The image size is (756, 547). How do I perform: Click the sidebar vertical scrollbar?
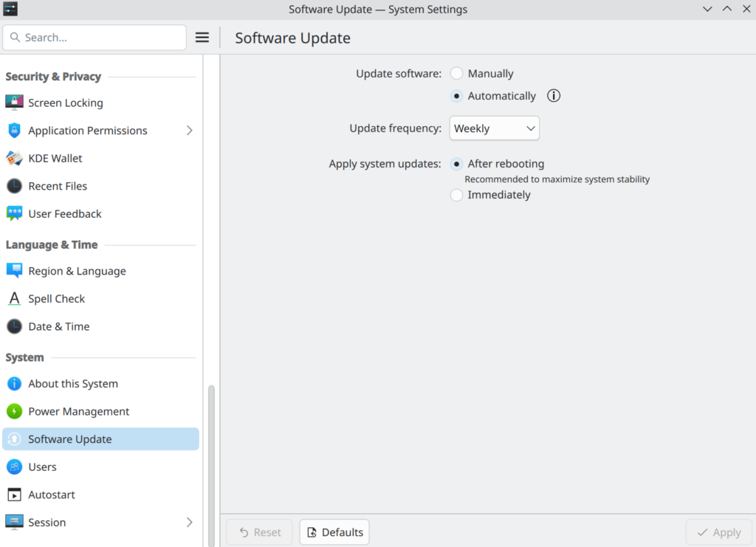pyautogui.click(x=211, y=466)
